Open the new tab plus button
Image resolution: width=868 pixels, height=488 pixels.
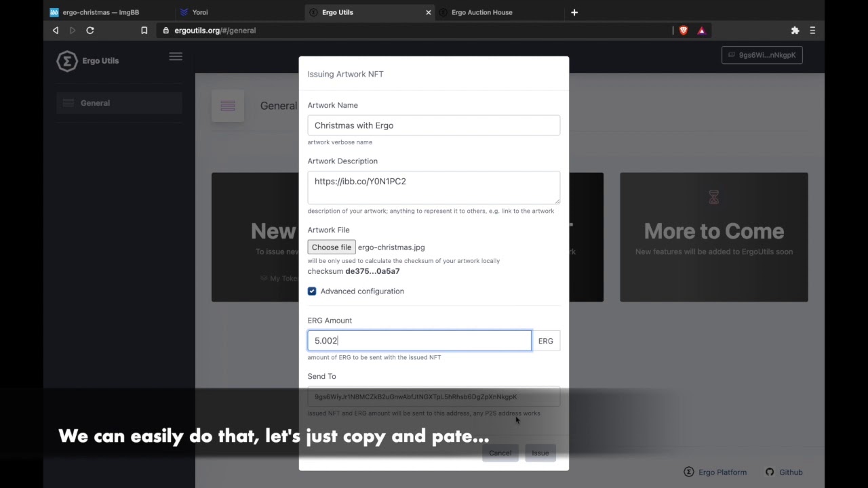tap(574, 12)
